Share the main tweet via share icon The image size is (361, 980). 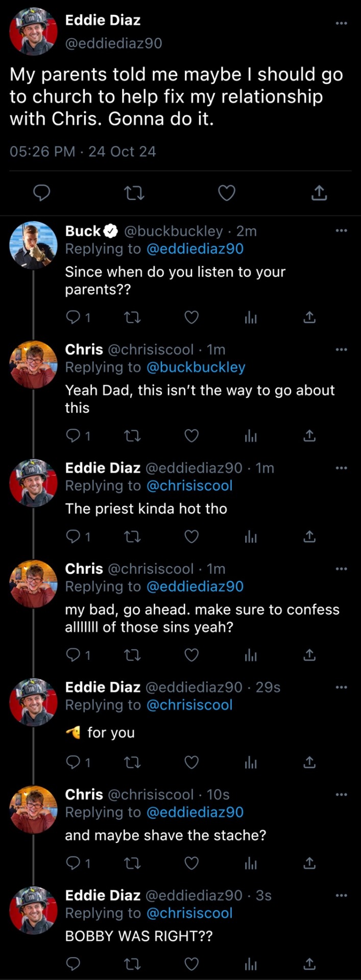[319, 193]
